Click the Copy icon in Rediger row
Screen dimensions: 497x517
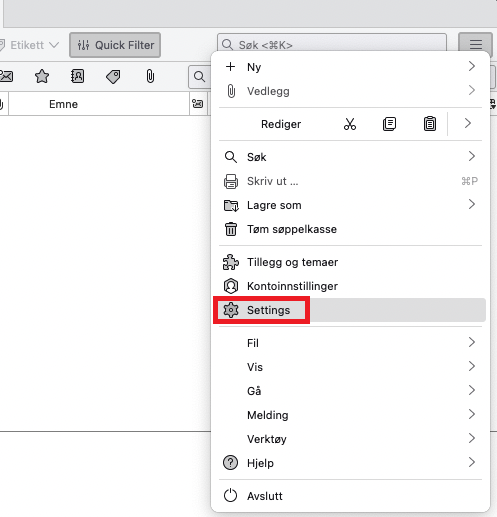(389, 124)
